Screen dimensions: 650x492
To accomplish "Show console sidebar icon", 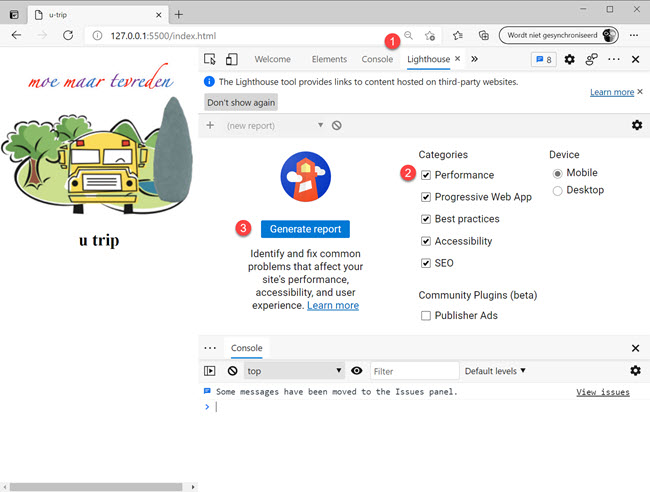I will (x=210, y=371).
